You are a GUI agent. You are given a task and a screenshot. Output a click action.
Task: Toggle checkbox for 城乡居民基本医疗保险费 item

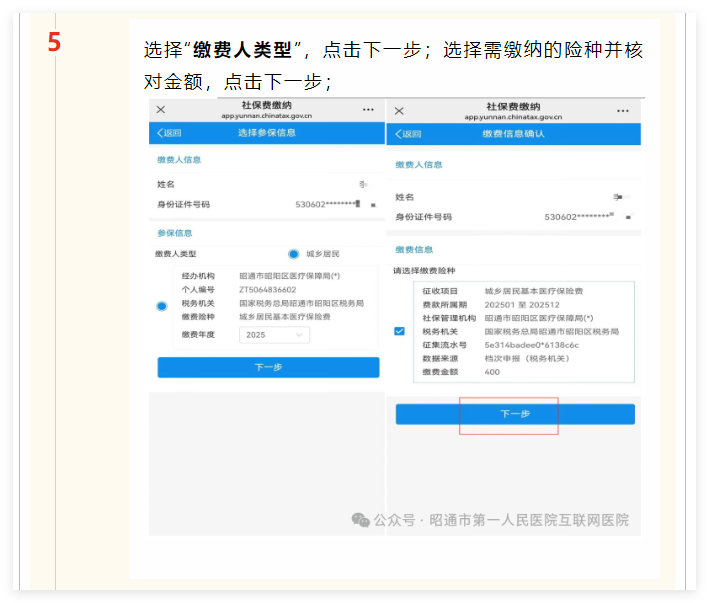[399, 331]
